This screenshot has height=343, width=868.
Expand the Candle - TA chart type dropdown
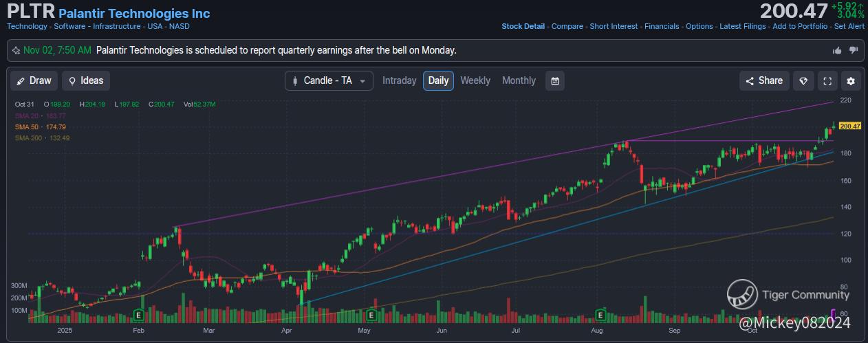tap(329, 80)
